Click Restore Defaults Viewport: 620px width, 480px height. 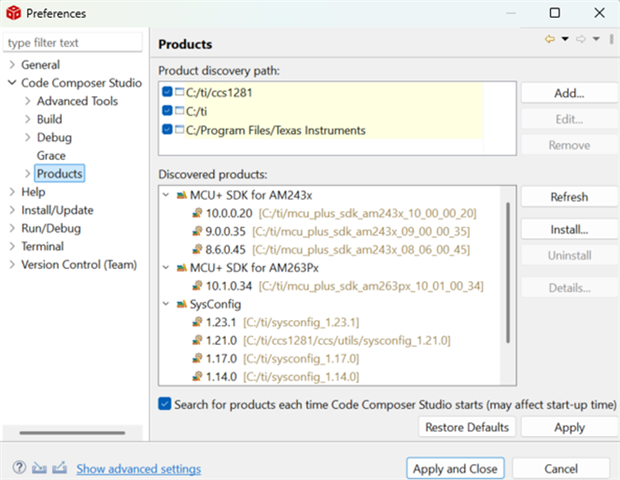click(467, 427)
